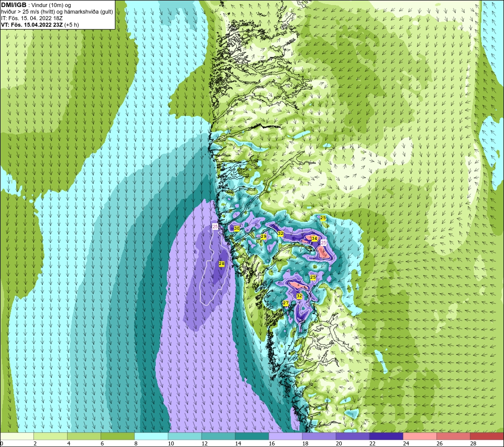Viewport: 504px width, 447px height.
Task: Click the 2–4 m/s legend color swatch
Action: (50, 436)
